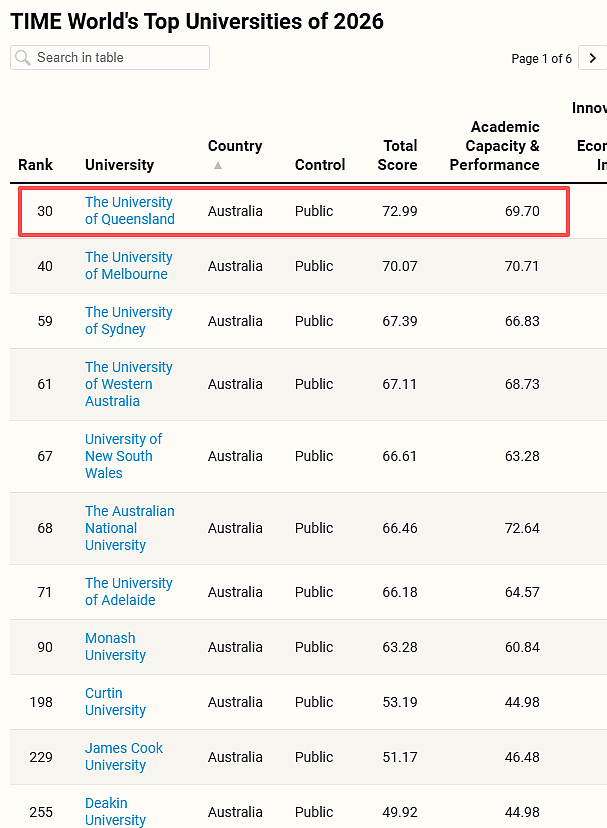The image size is (607, 828).
Task: Sort by Academic Capacity & Performance header
Action: pos(494,146)
